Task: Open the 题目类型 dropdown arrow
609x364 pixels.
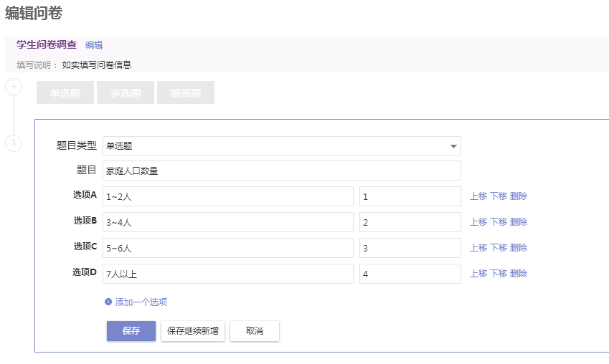Action: tap(453, 146)
